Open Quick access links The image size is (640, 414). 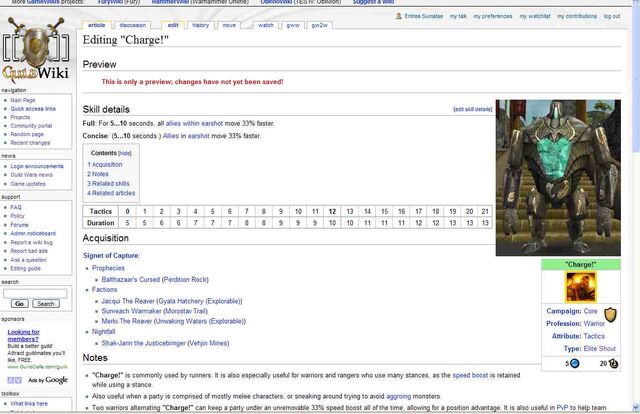pyautogui.click(x=33, y=109)
